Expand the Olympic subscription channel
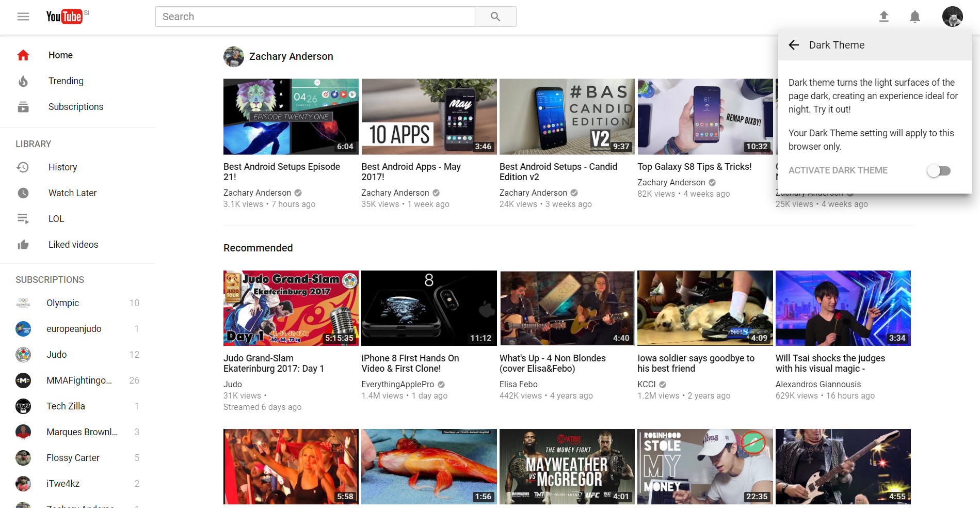 click(62, 303)
